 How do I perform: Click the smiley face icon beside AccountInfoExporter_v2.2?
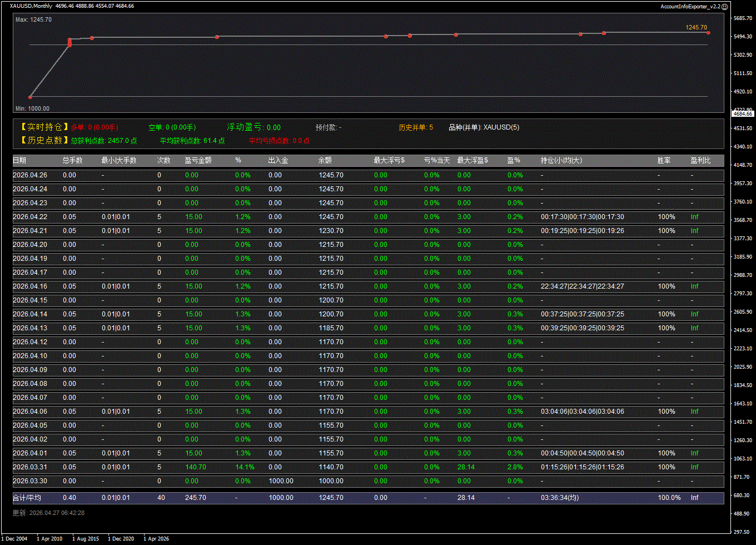pyautogui.click(x=724, y=6)
